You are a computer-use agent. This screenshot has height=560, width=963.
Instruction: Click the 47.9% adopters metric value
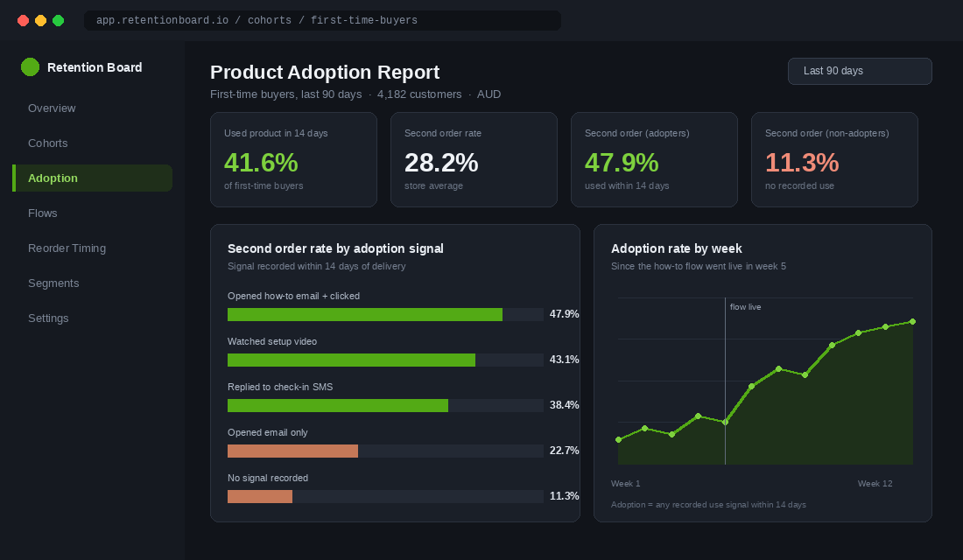[x=622, y=163]
